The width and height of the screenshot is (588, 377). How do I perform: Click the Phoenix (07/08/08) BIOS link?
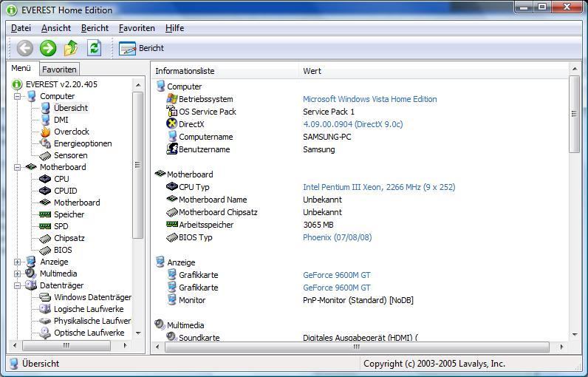pyautogui.click(x=337, y=237)
